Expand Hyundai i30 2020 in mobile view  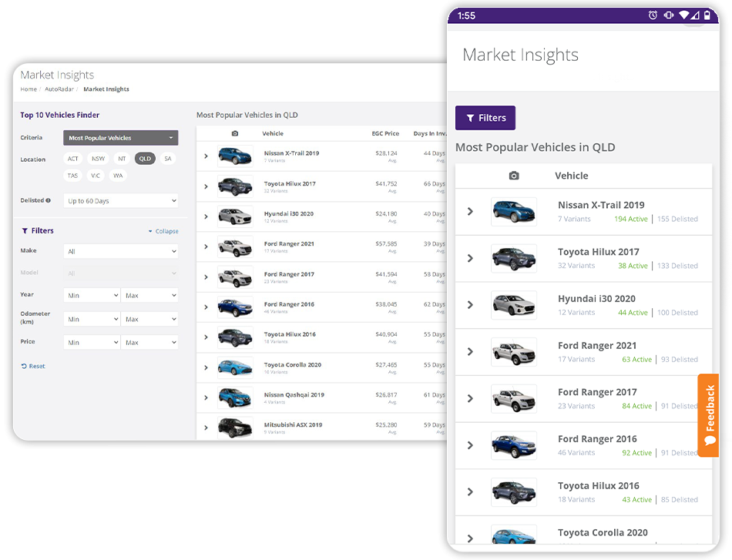tap(470, 305)
